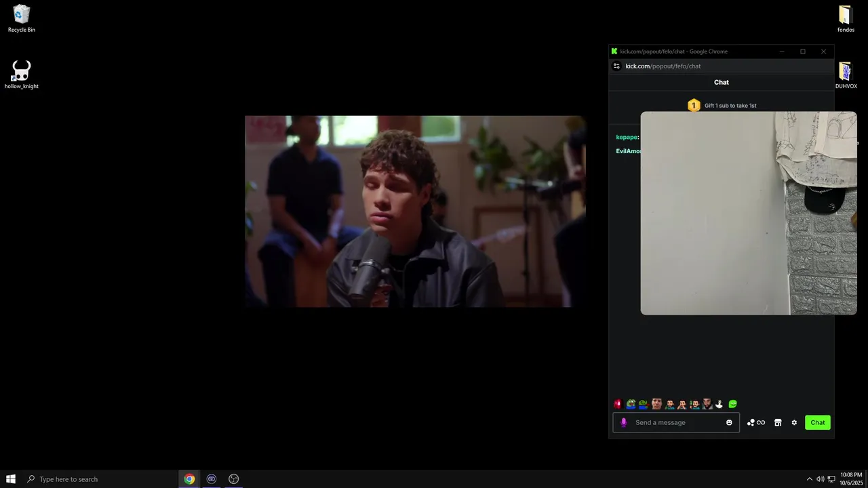Open the taskbar clock showing 10:08 PM
Screen dimensions: 868x488
click(x=851, y=479)
